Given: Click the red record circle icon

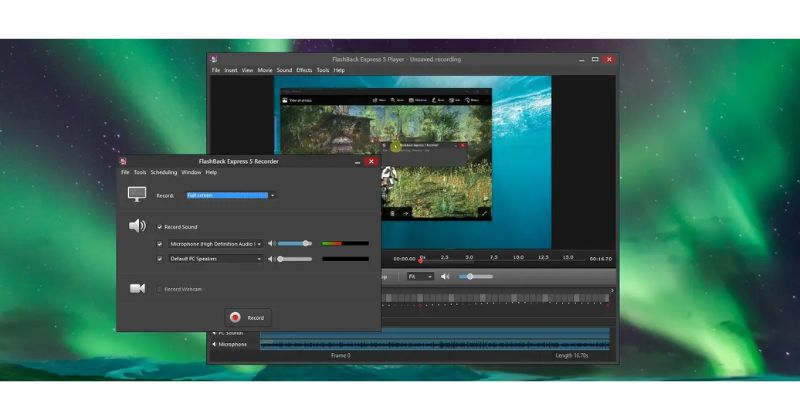Looking at the screenshot, I should [235, 317].
